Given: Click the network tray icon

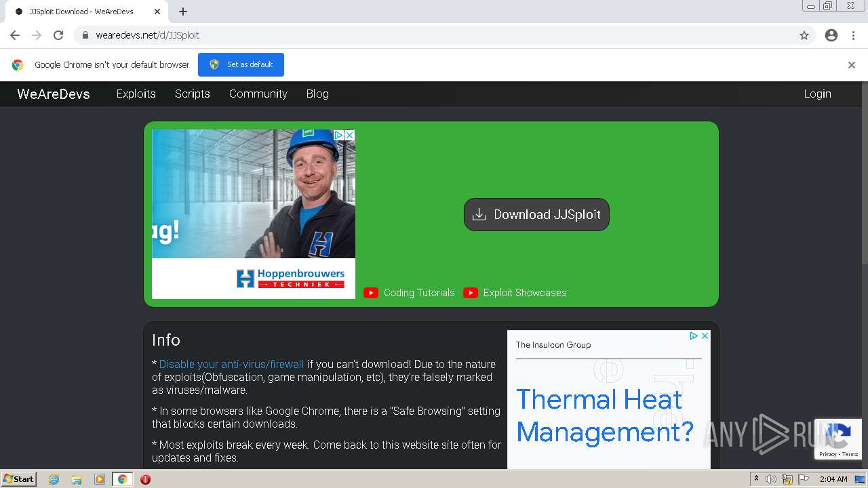Looking at the screenshot, I should pyautogui.click(x=787, y=479).
